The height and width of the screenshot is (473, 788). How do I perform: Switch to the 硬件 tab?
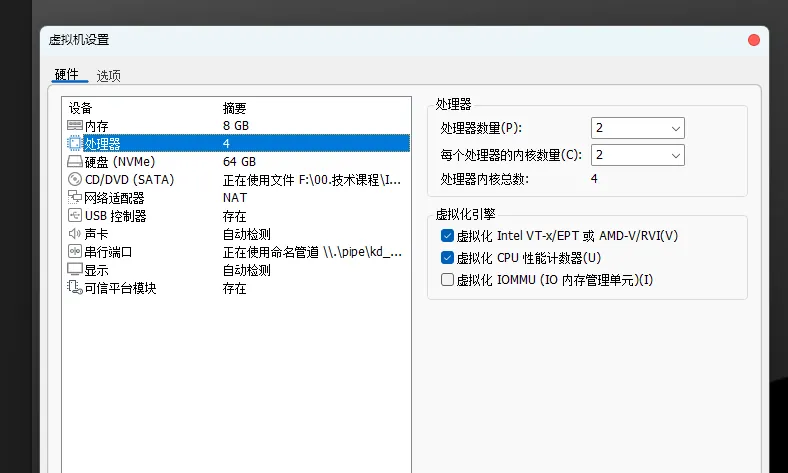(x=67, y=74)
